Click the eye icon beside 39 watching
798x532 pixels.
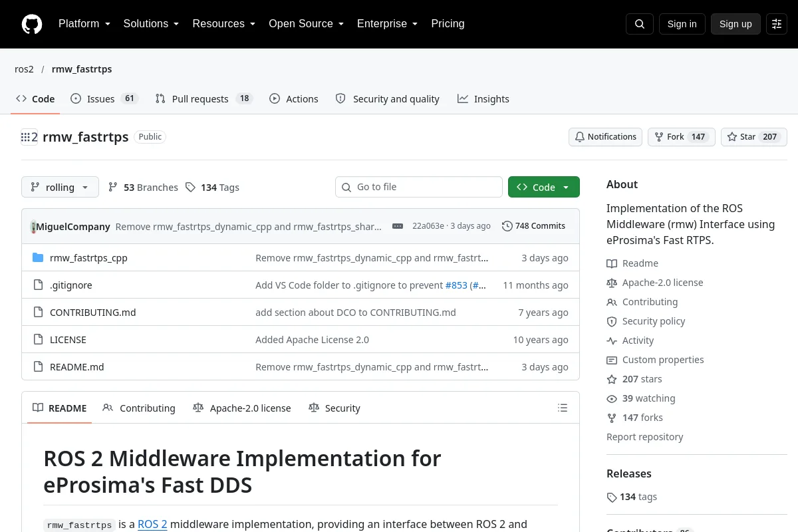612,399
